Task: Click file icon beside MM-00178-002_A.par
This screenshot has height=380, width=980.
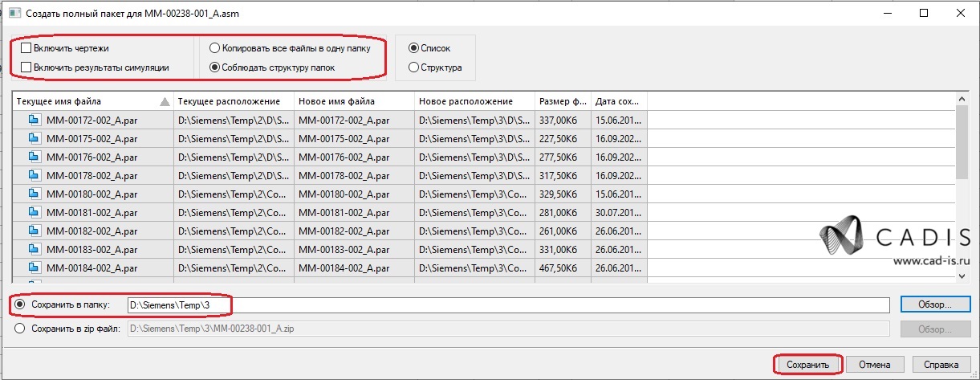Action: 34,175
